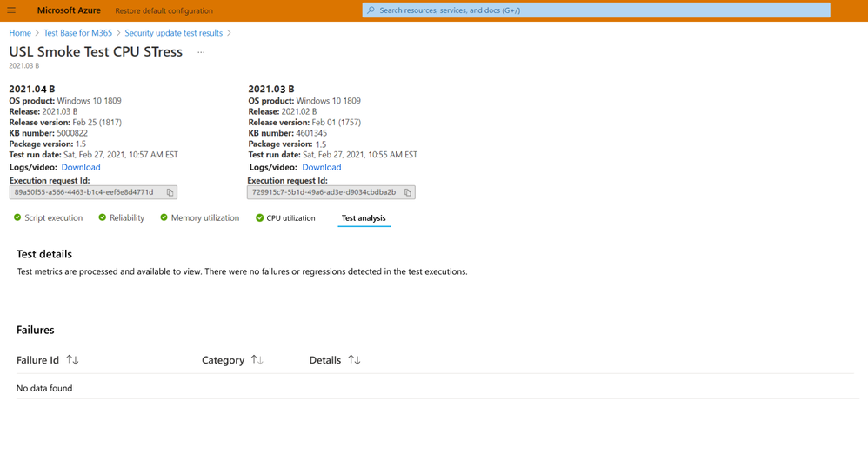Viewport: 868px width, 468px height.
Task: Copy the 729915c7 execution request Id
Action: 407,192
